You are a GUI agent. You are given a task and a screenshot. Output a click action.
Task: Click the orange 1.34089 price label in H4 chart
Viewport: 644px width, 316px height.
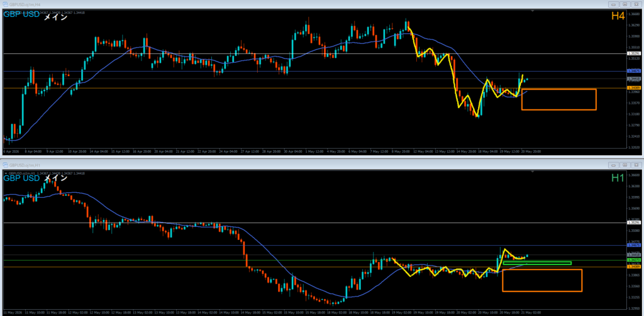point(634,88)
